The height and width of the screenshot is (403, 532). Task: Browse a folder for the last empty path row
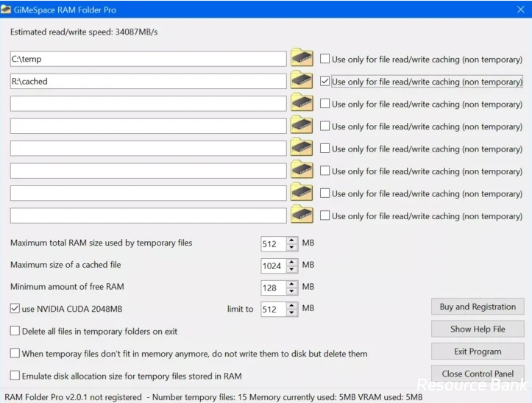click(x=302, y=215)
